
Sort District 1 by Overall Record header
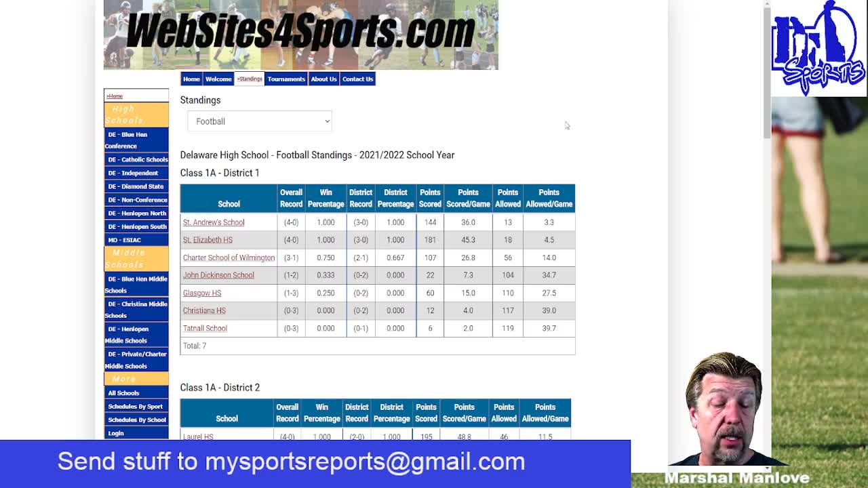(x=291, y=199)
